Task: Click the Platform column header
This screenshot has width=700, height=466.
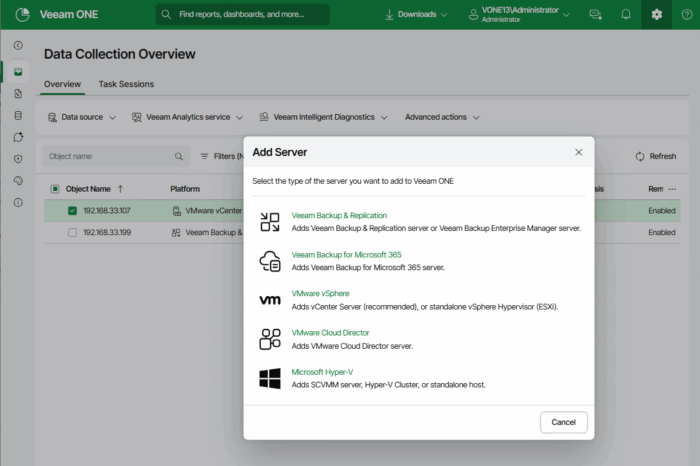Action: [x=185, y=189]
